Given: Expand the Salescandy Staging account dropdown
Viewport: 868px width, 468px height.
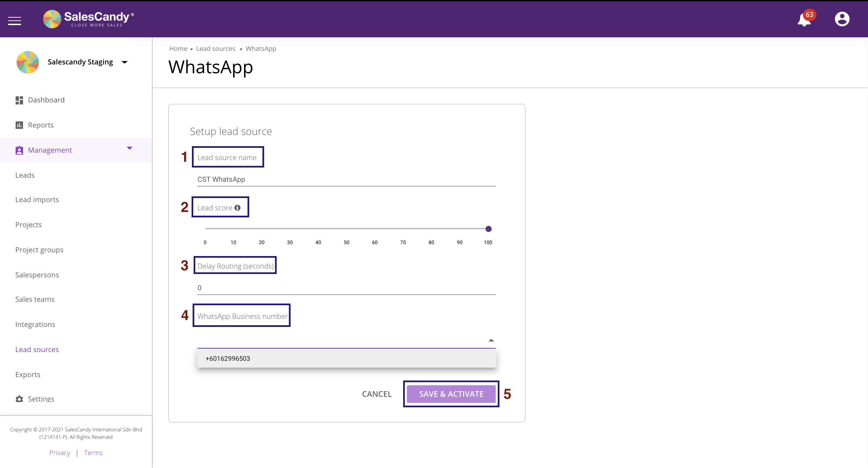Looking at the screenshot, I should pos(125,62).
